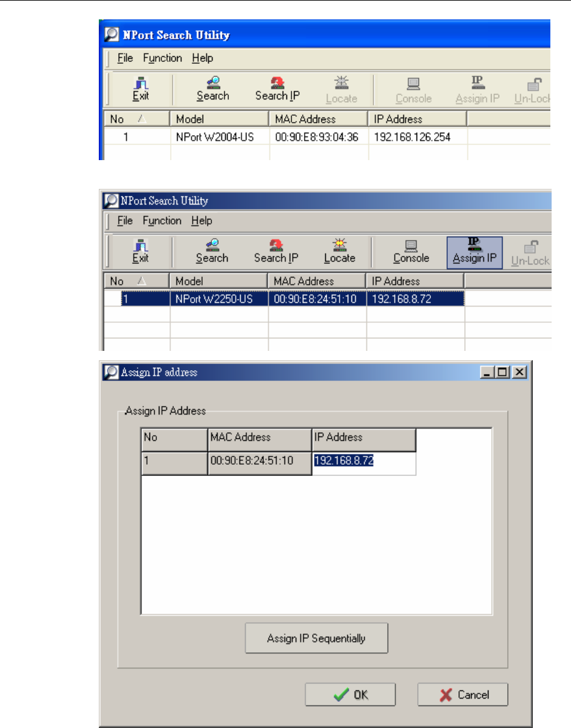Click IP Address header in second window
This screenshot has width=571, height=728.
pos(415,281)
